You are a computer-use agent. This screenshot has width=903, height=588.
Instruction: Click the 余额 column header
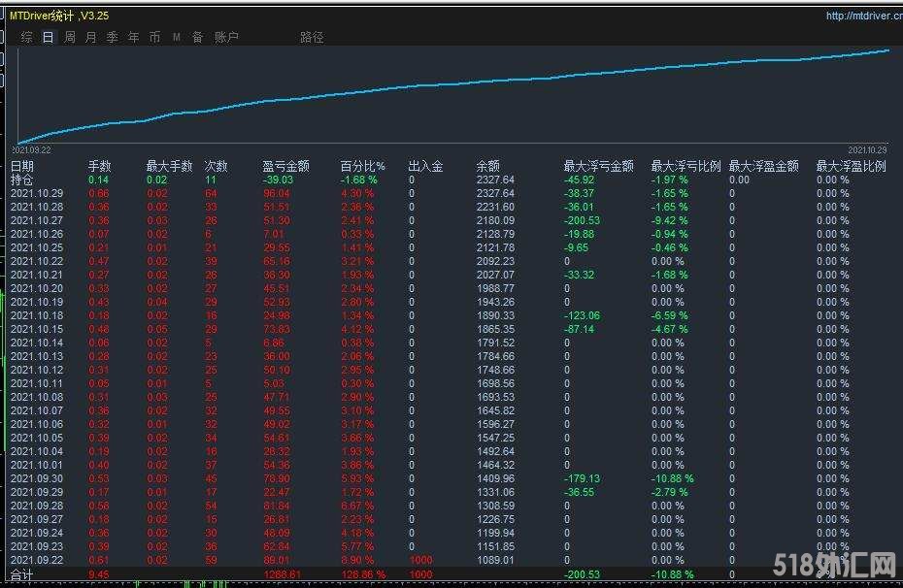tap(487, 166)
